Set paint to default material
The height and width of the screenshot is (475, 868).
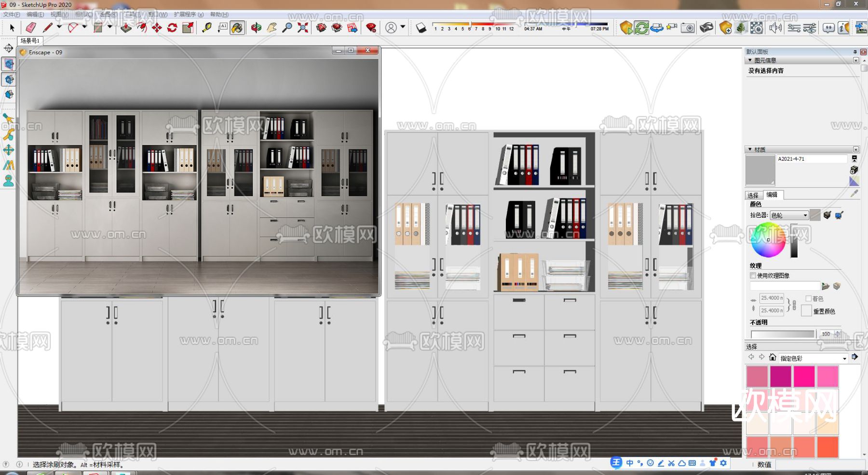point(854,181)
